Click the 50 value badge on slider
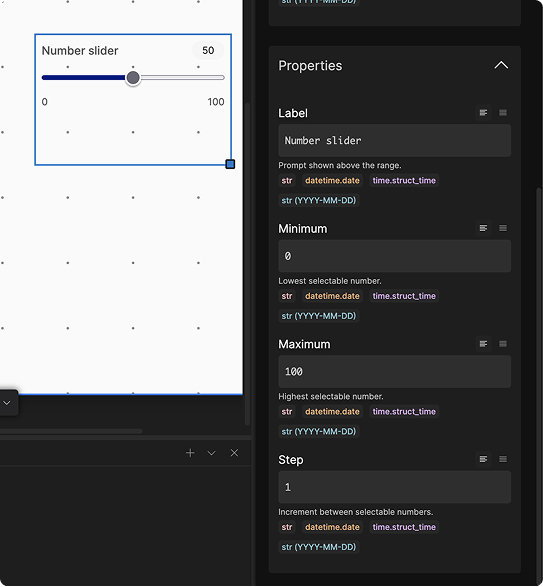The width and height of the screenshot is (543, 587). (x=208, y=51)
